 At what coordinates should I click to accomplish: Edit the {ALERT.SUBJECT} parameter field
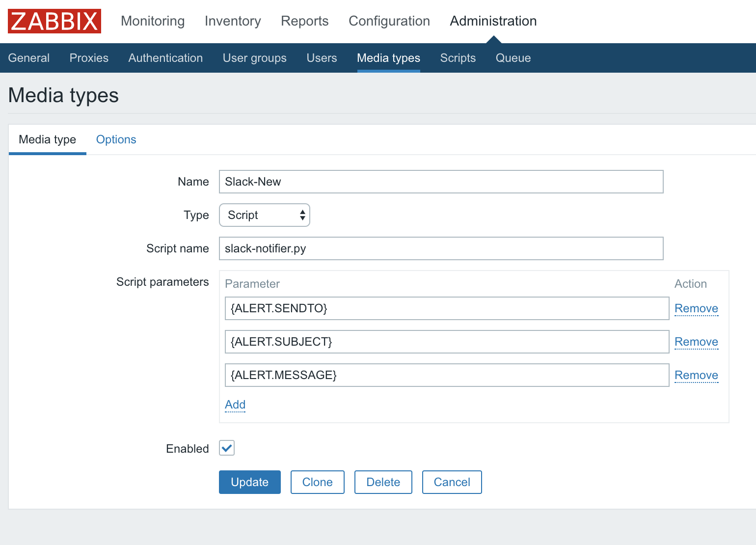pyautogui.click(x=447, y=342)
